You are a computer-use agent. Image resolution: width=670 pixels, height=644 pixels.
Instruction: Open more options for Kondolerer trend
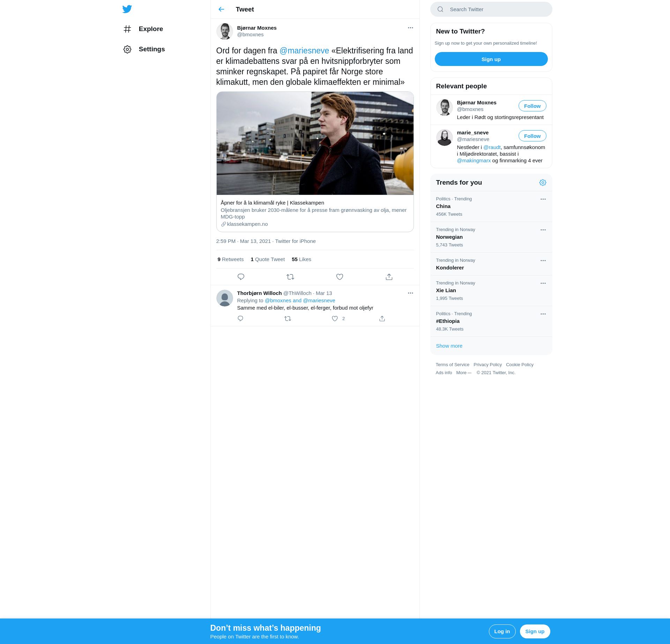(x=543, y=261)
